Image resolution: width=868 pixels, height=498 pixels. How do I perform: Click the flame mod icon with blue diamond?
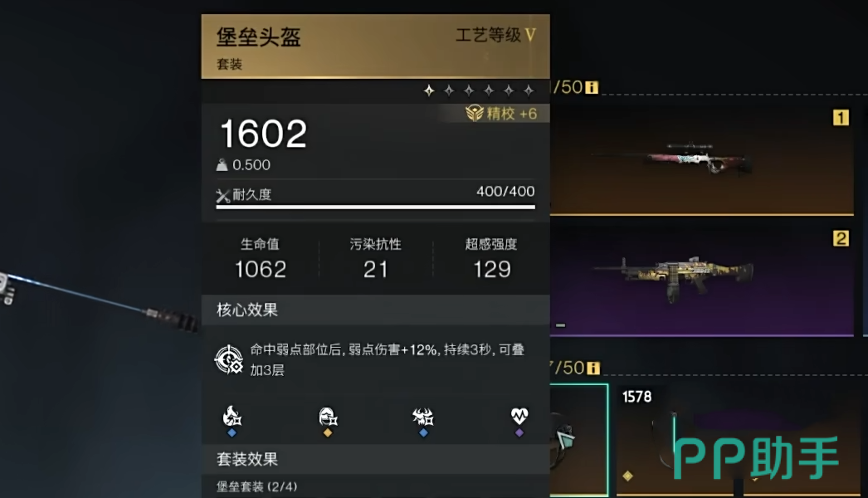point(232,416)
